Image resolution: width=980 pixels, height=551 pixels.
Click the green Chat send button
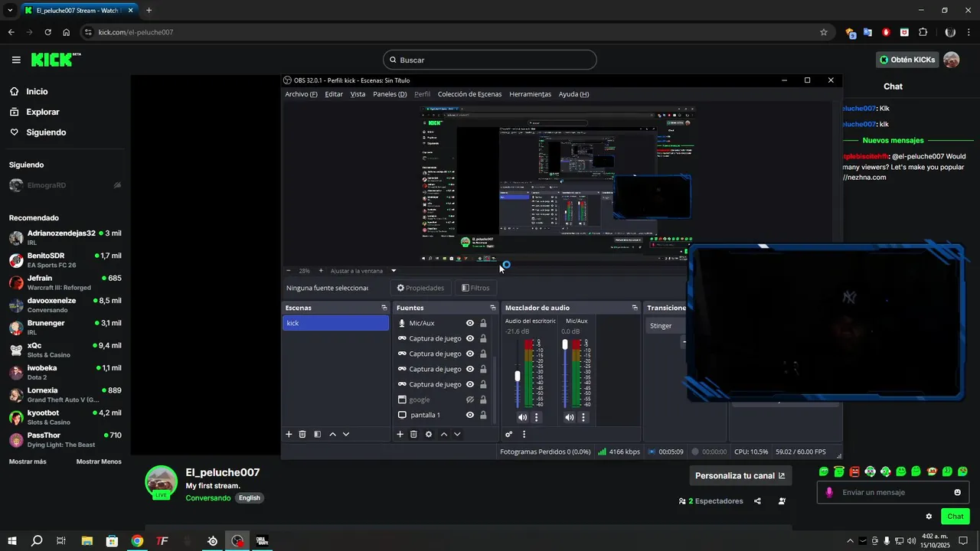(x=955, y=517)
